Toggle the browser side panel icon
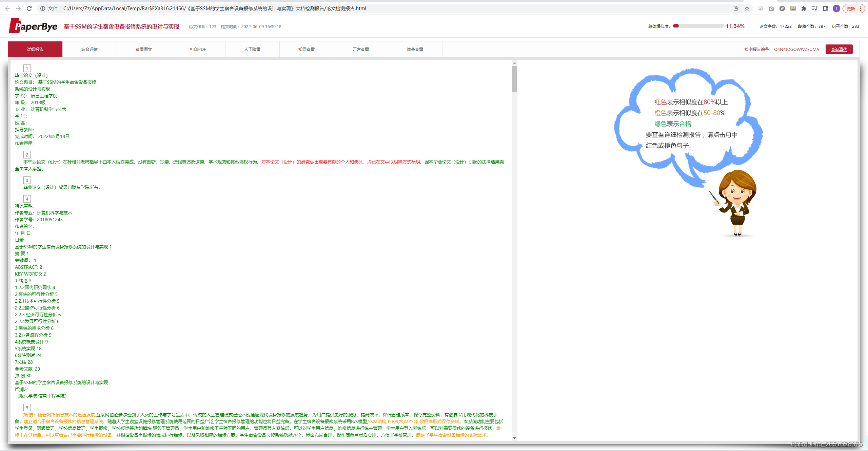868x451 pixels. pos(826,8)
